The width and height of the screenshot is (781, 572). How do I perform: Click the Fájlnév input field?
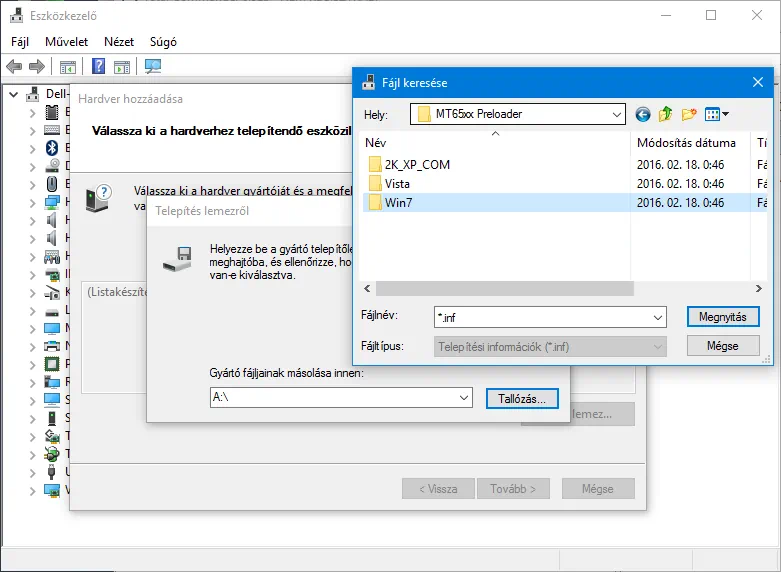coord(540,317)
